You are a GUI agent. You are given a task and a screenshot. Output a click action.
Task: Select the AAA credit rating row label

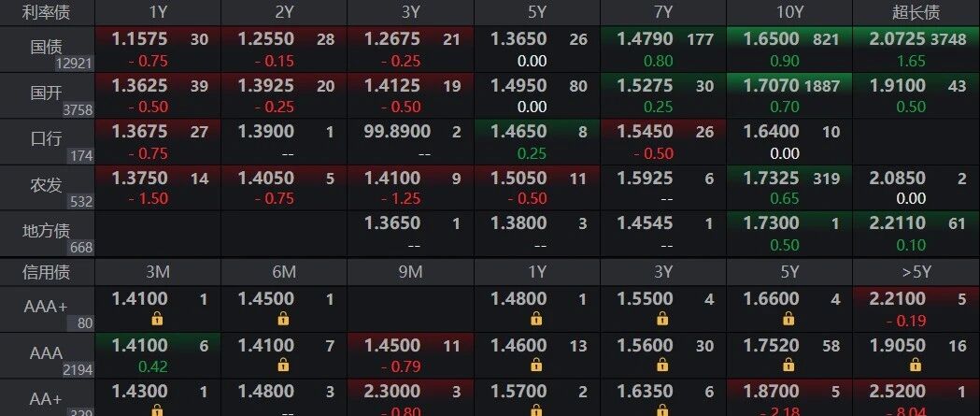[x=47, y=354]
